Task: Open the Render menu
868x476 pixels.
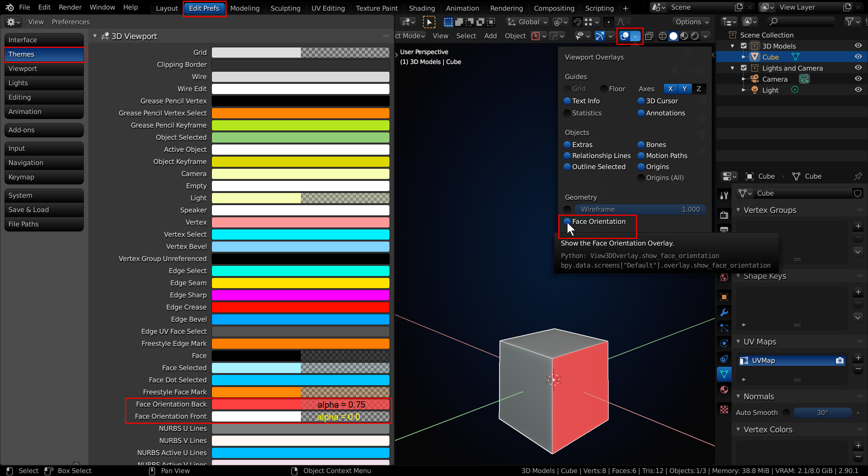Action: pyautogui.click(x=70, y=7)
